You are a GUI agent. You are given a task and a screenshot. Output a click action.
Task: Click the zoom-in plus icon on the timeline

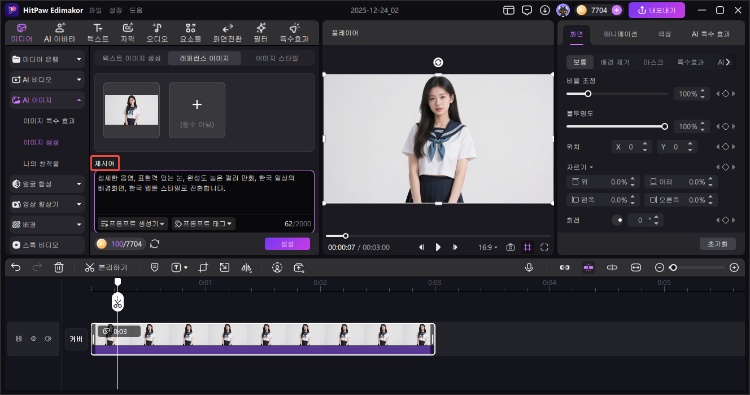click(x=734, y=268)
